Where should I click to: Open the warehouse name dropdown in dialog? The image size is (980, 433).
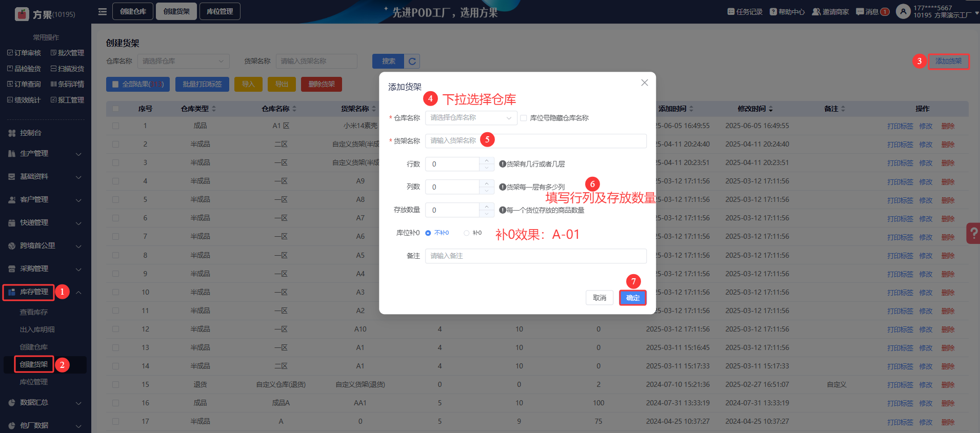click(x=471, y=118)
